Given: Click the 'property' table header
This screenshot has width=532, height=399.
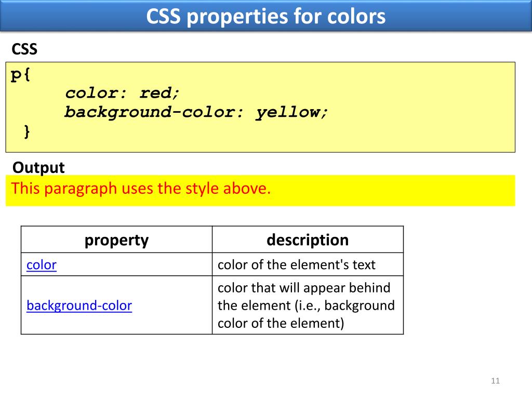Looking at the screenshot, I should pos(117,240).
